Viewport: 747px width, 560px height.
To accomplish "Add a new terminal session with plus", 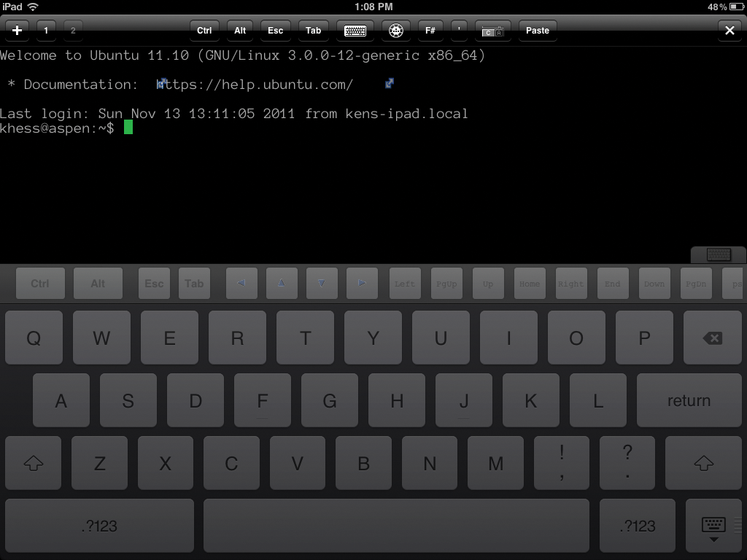I will [x=18, y=31].
